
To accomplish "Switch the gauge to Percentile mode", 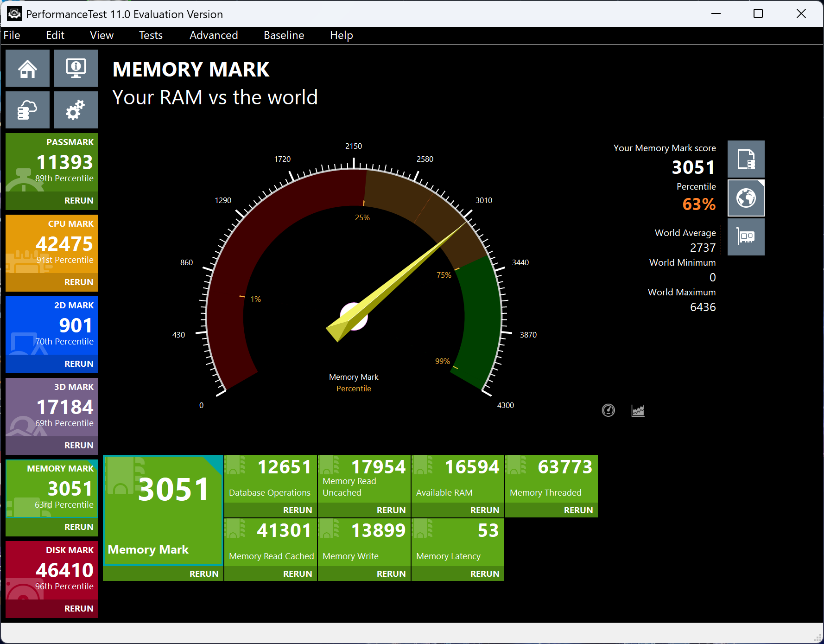I will coord(354,389).
